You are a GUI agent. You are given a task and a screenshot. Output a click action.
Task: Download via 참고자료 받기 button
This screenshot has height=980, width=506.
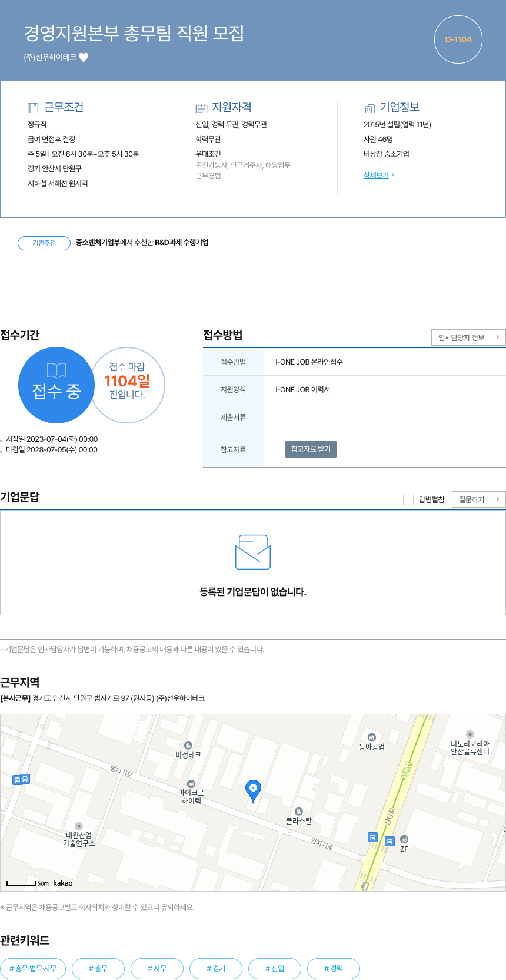[311, 449]
